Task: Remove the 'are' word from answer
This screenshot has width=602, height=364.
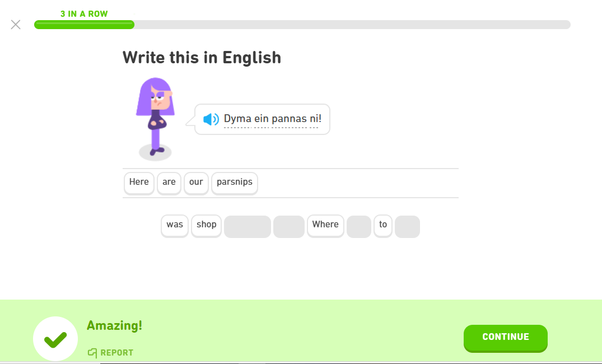Action: point(169,183)
